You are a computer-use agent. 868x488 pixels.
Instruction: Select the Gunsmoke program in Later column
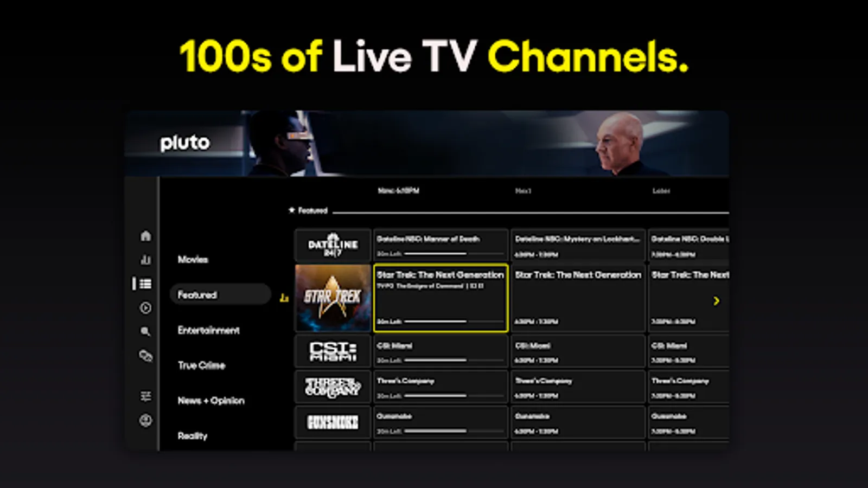(x=688, y=422)
